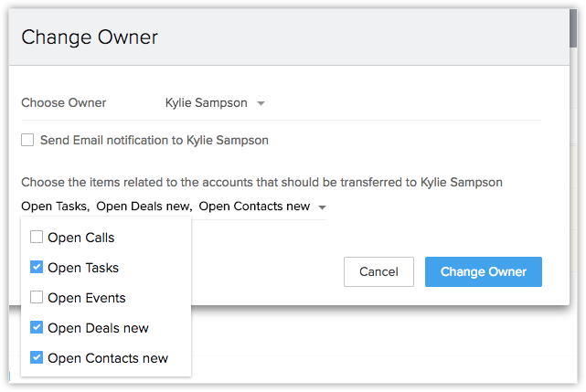Confirm with the blue Change Owner button

(x=483, y=271)
